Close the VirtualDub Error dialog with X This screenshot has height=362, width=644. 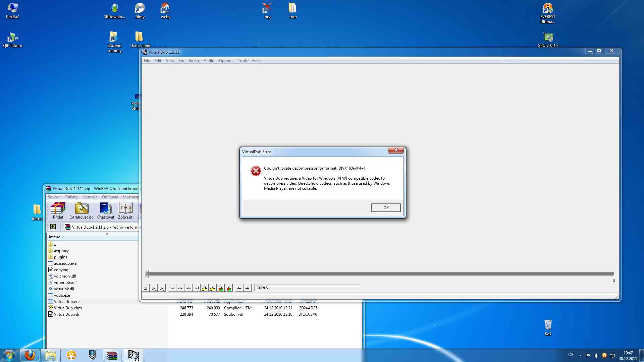coord(396,150)
